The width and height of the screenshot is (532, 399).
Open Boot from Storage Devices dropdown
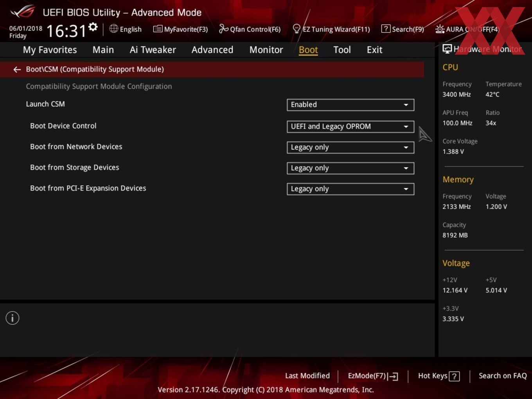pyautogui.click(x=350, y=168)
